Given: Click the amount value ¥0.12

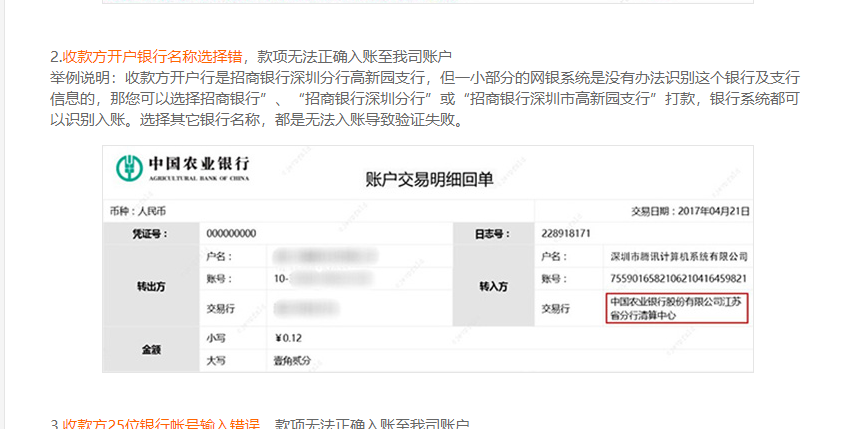Looking at the screenshot, I should 288,338.
